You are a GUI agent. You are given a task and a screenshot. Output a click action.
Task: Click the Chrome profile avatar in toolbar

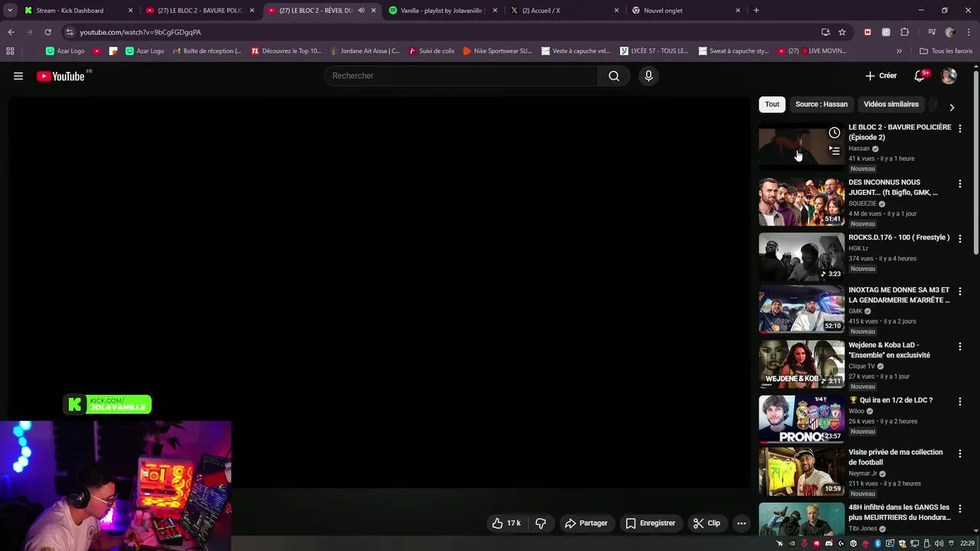[950, 32]
